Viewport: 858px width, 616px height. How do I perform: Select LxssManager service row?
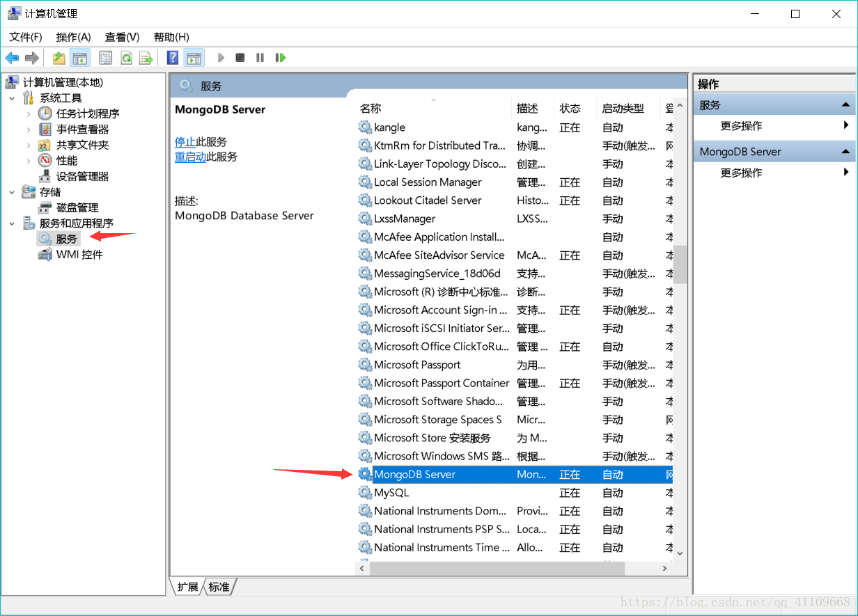(x=514, y=219)
